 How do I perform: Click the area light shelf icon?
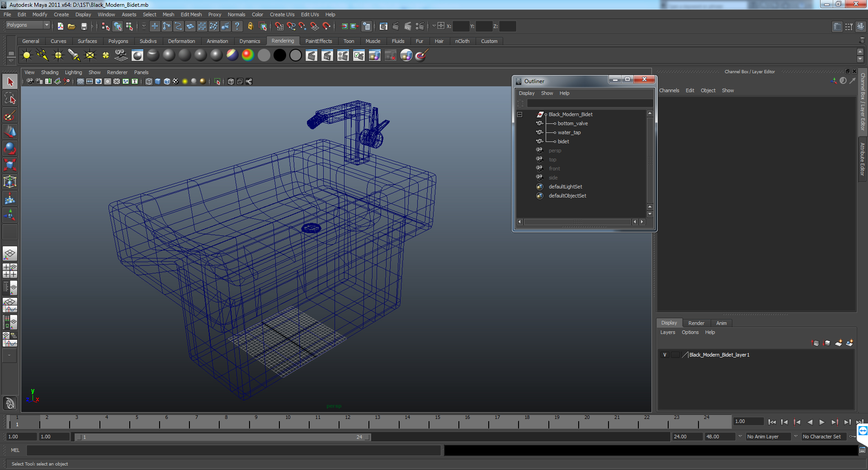coord(90,56)
